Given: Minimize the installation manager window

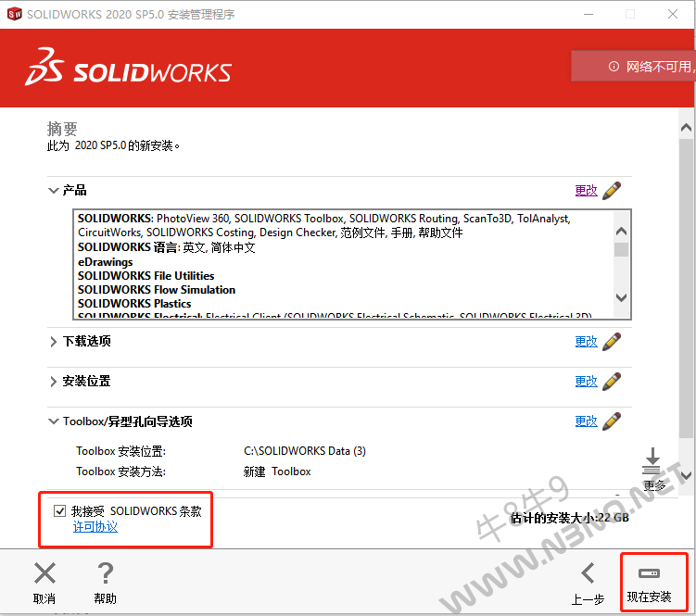Looking at the screenshot, I should click(x=588, y=14).
